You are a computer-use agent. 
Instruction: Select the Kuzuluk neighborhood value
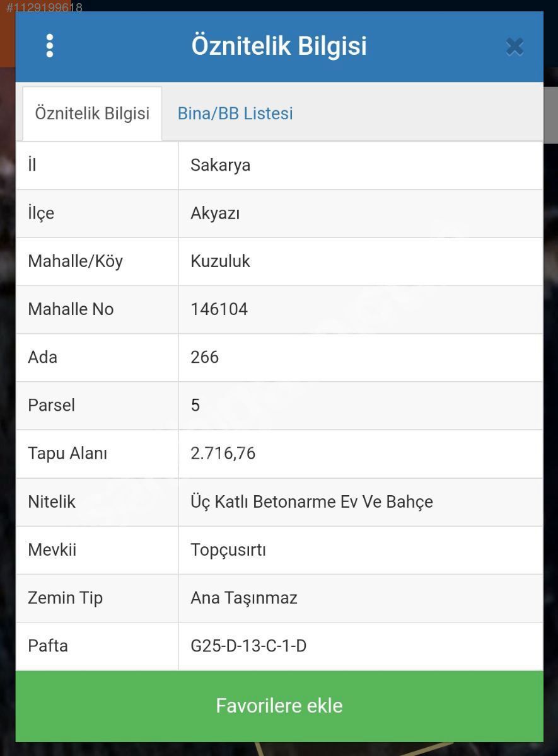(220, 261)
